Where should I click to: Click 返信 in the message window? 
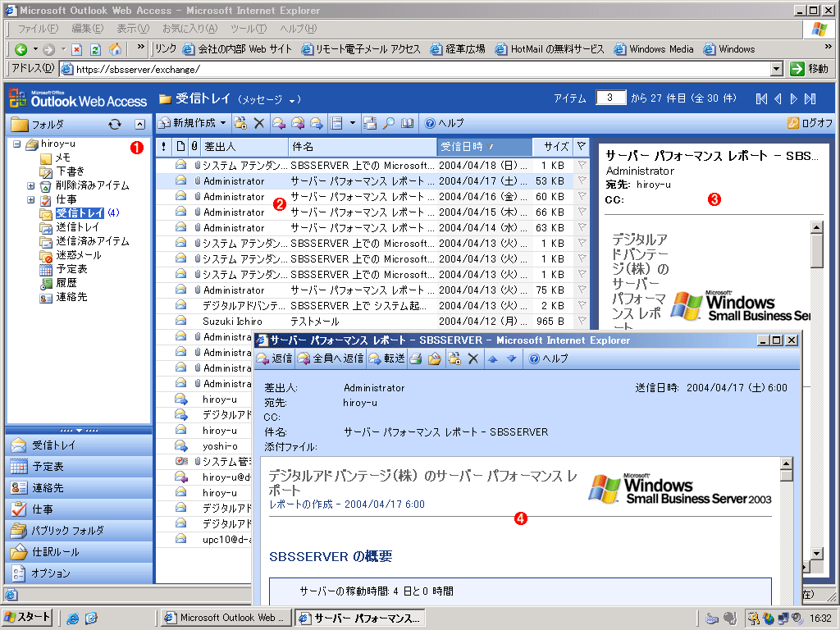pos(275,358)
